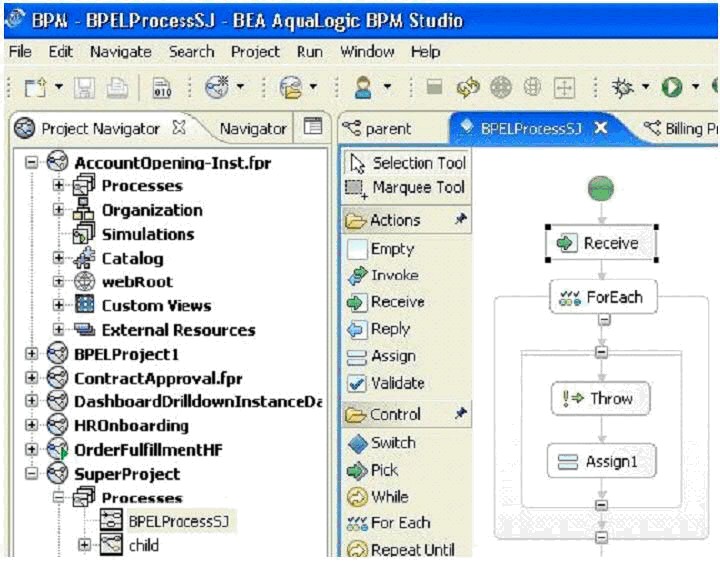Select the Invoke action in palette
The width and height of the screenshot is (720, 562).
tap(384, 275)
